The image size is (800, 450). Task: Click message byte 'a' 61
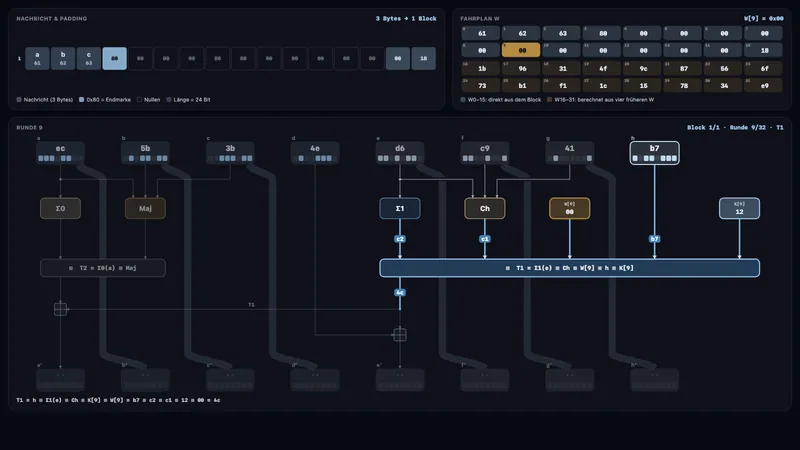point(37,58)
